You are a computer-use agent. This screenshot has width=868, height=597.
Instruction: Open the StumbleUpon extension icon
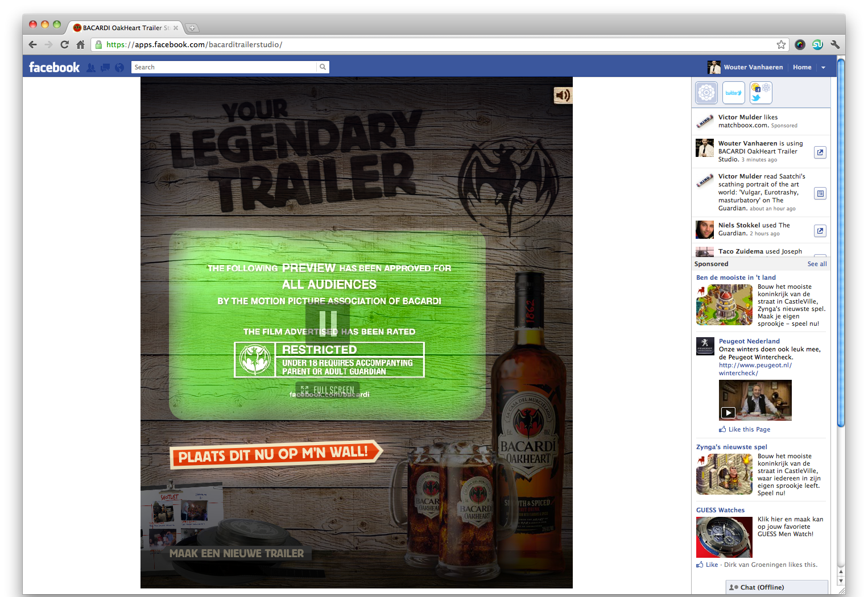coord(817,44)
